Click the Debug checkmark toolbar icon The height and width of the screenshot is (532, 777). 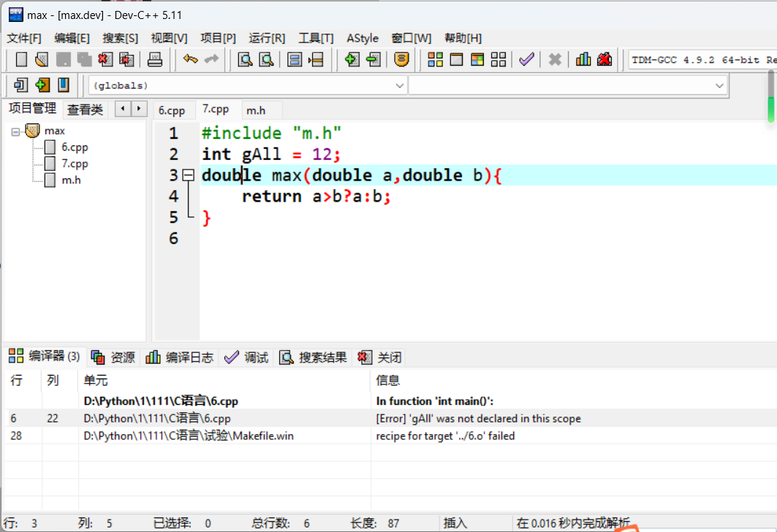[x=526, y=60]
